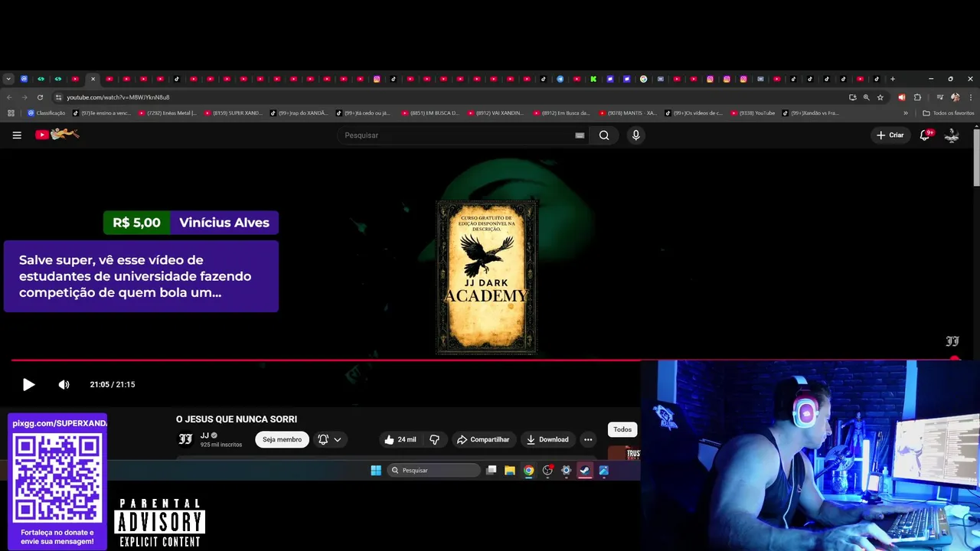Open the Windows Start button

pos(376,471)
